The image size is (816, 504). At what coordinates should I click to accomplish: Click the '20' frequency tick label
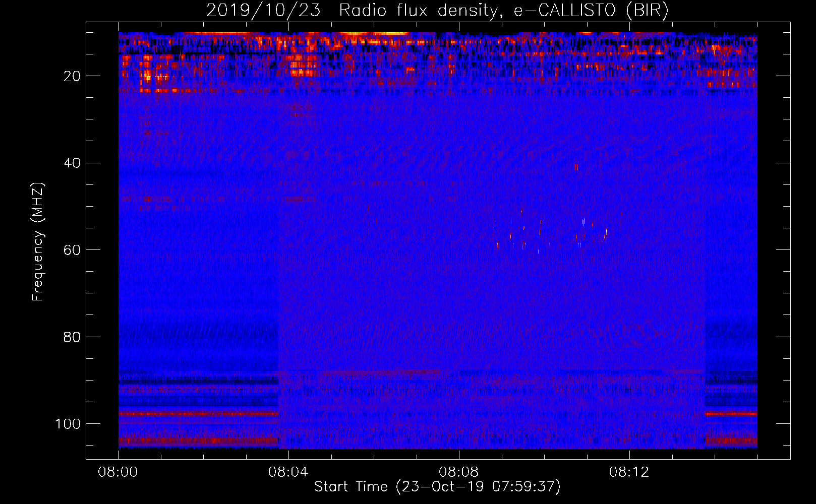(x=73, y=76)
